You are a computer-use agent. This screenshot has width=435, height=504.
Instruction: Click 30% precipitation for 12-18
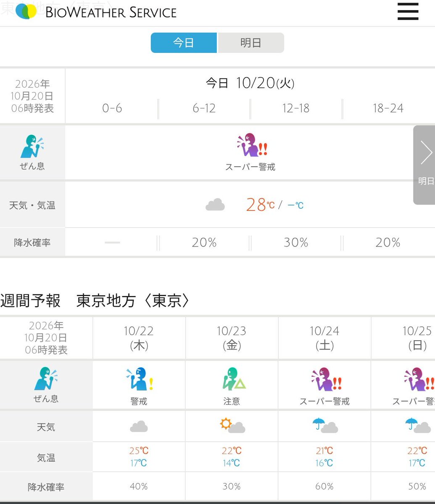coord(296,242)
